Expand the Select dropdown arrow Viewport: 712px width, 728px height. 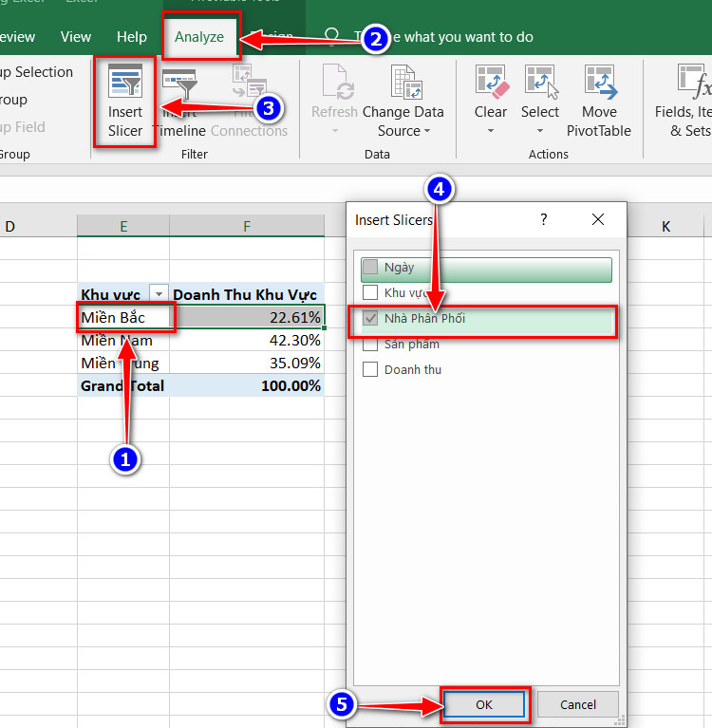pos(539,131)
